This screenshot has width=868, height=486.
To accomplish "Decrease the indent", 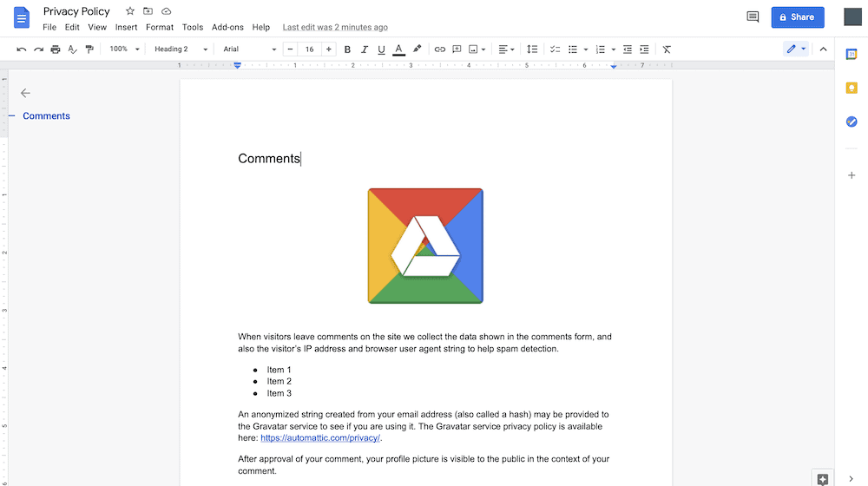I will click(628, 49).
